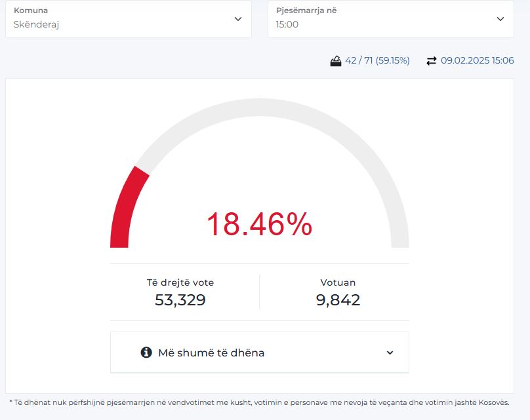Viewport: 530px width, 420px height.
Task: Open the Komuna dropdown
Action: pyautogui.click(x=128, y=19)
